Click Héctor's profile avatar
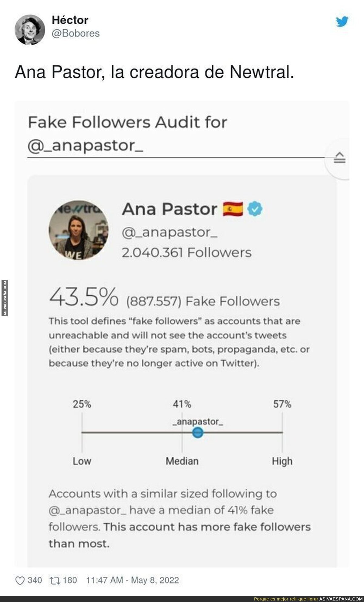Screen dimensions: 364x602 30,30
